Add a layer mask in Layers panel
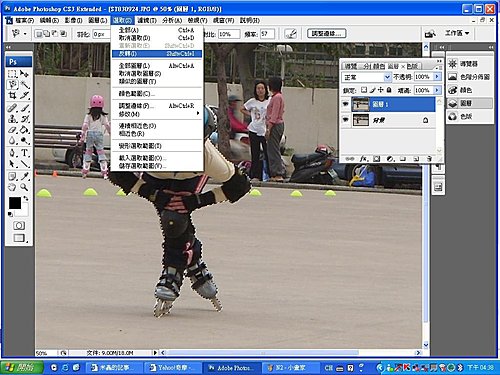This screenshot has width=500, height=375. tap(376, 159)
